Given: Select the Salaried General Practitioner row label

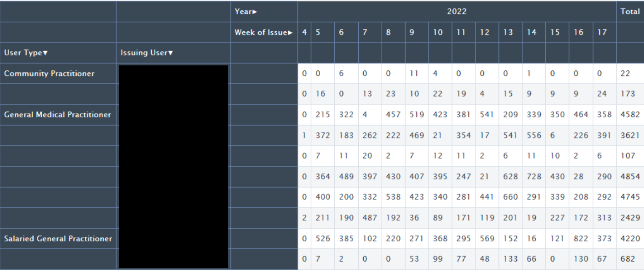Looking at the screenshot, I should tap(58, 239).
